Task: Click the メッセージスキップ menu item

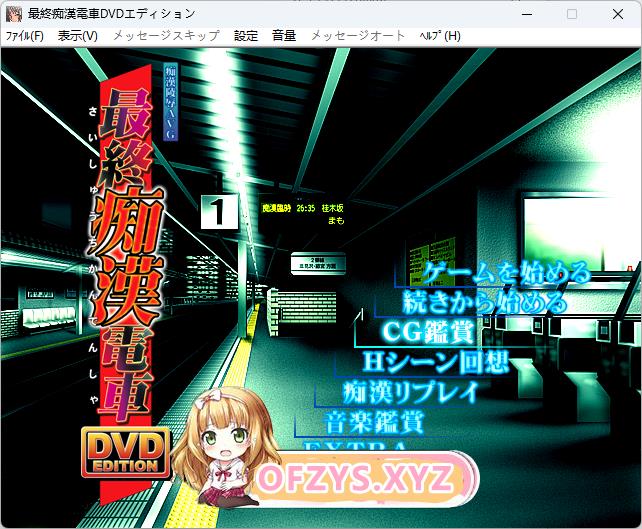Action: pos(165,35)
